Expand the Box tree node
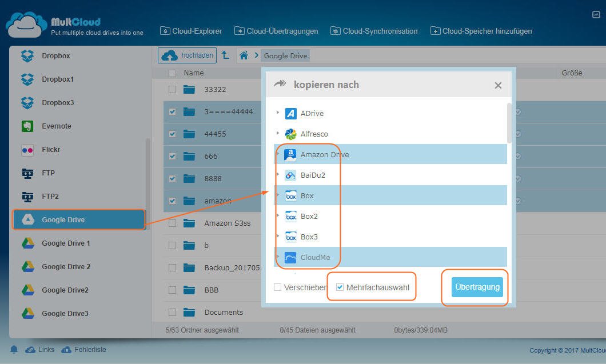 (277, 195)
